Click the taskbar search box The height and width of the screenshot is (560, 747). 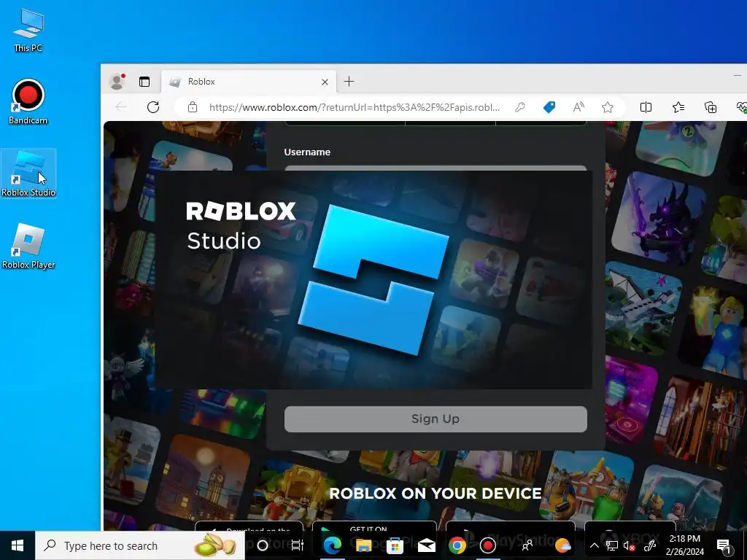pyautogui.click(x=140, y=545)
